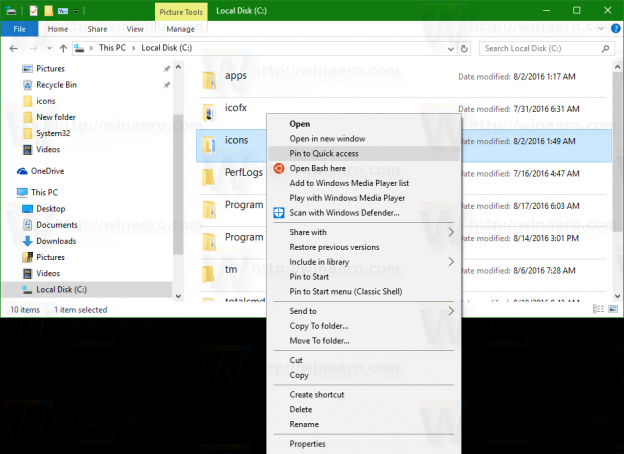The height and width of the screenshot is (454, 624).
Task: Open the address bar history dropdown
Action: point(450,49)
